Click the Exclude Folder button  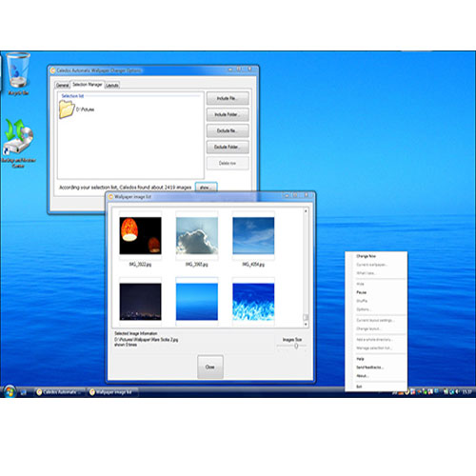[x=228, y=147]
